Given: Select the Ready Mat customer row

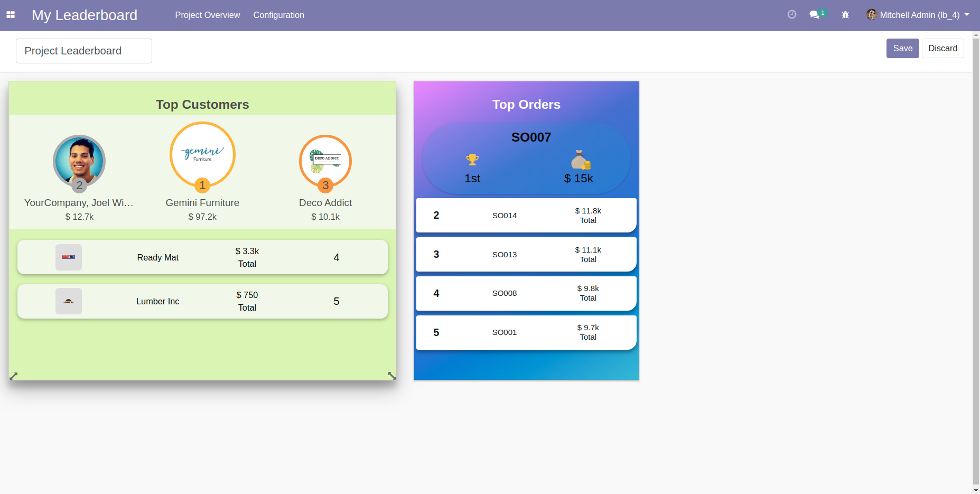Looking at the screenshot, I should 202,257.
